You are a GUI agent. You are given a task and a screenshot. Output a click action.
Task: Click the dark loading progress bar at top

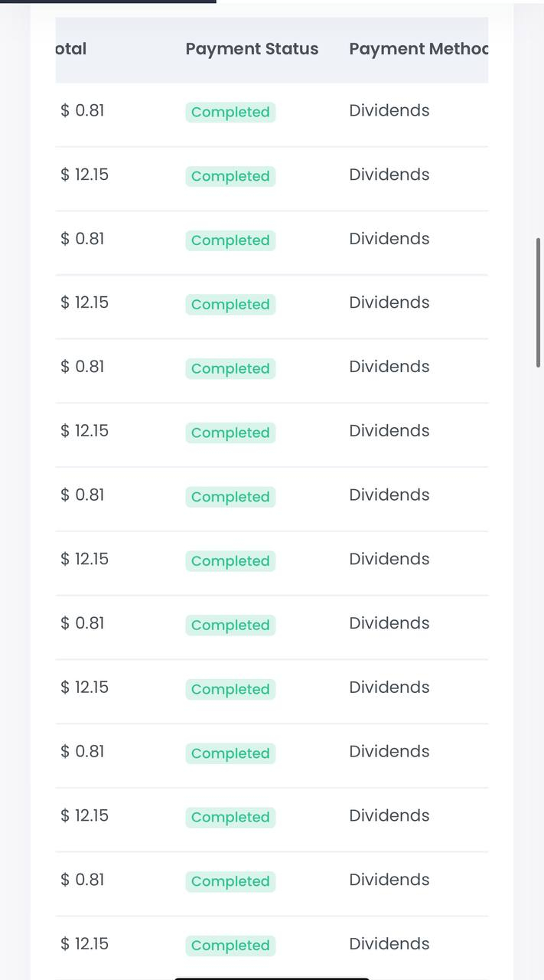click(108, 2)
